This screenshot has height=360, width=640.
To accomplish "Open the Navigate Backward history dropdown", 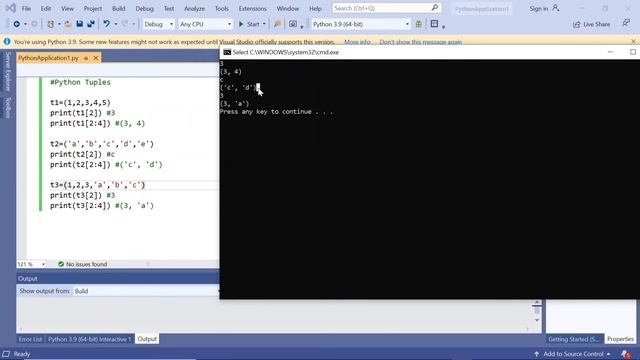I will point(25,24).
